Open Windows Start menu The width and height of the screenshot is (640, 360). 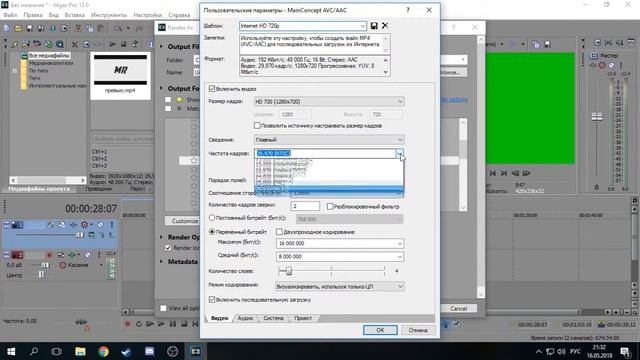(11, 351)
